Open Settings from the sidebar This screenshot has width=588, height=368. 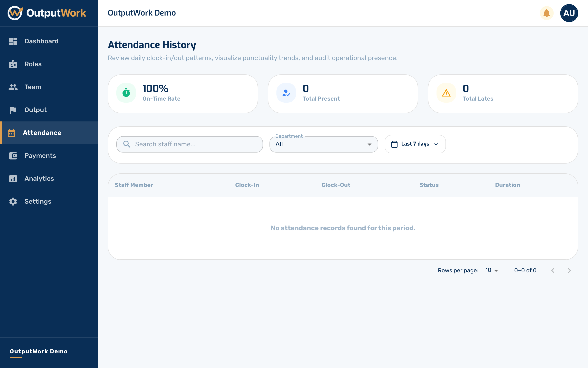click(x=49, y=202)
